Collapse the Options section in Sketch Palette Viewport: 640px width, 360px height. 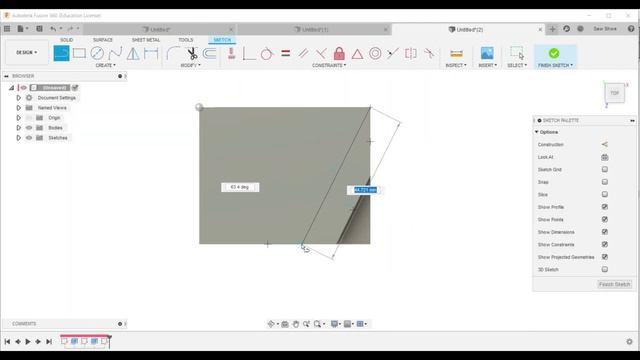click(x=537, y=132)
